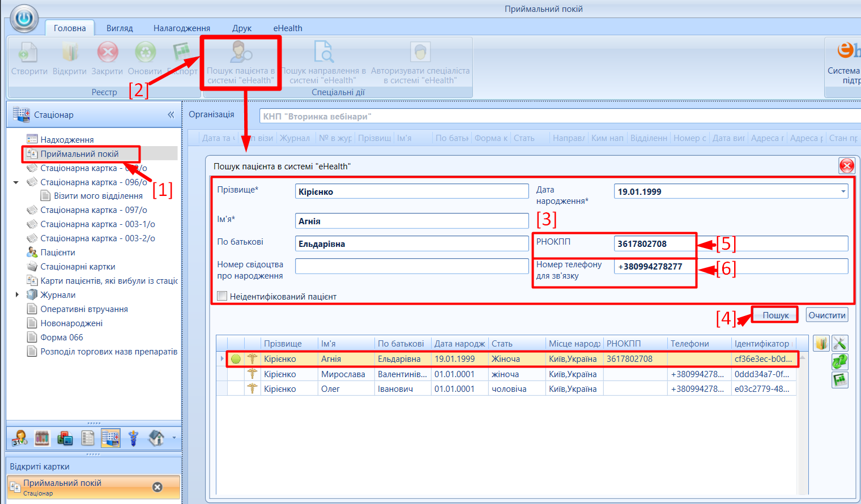Open the blue caduceus module icon
The width and height of the screenshot is (861, 504).
pos(133,438)
